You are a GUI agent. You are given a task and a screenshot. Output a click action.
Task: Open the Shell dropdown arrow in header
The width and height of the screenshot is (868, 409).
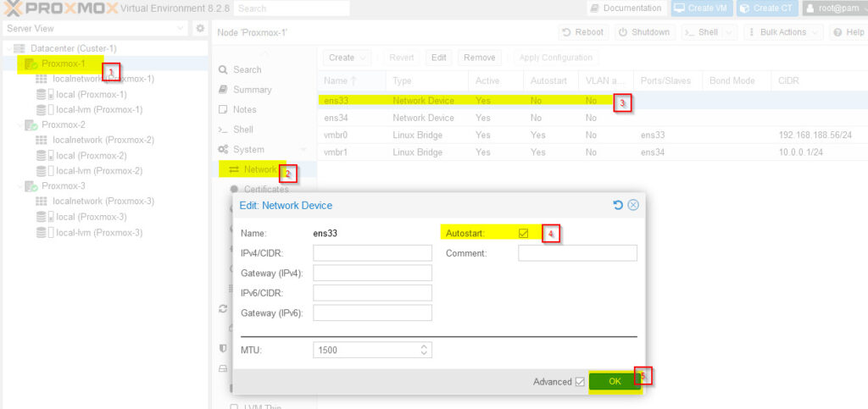click(728, 32)
